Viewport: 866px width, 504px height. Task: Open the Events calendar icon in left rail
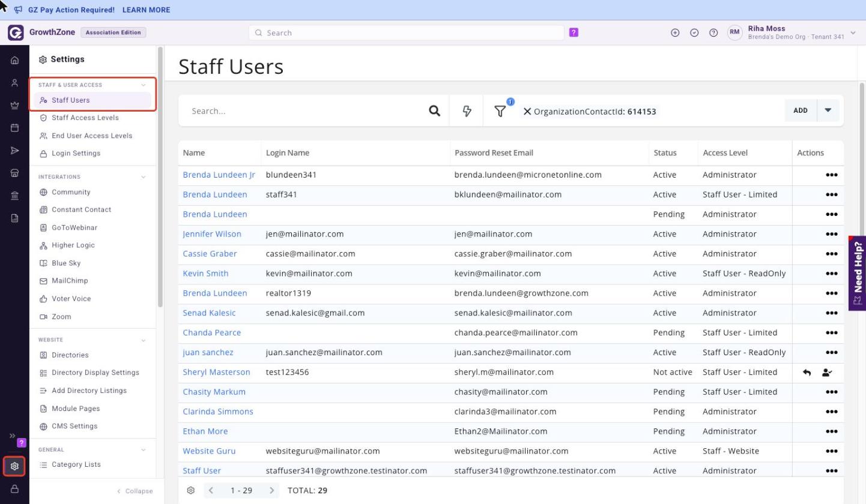pyautogui.click(x=14, y=128)
